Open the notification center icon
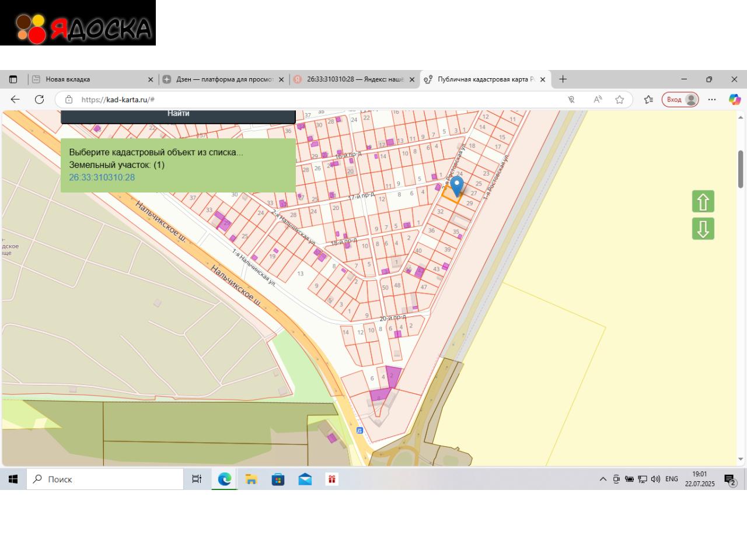This screenshot has height=560, width=747. tap(730, 480)
